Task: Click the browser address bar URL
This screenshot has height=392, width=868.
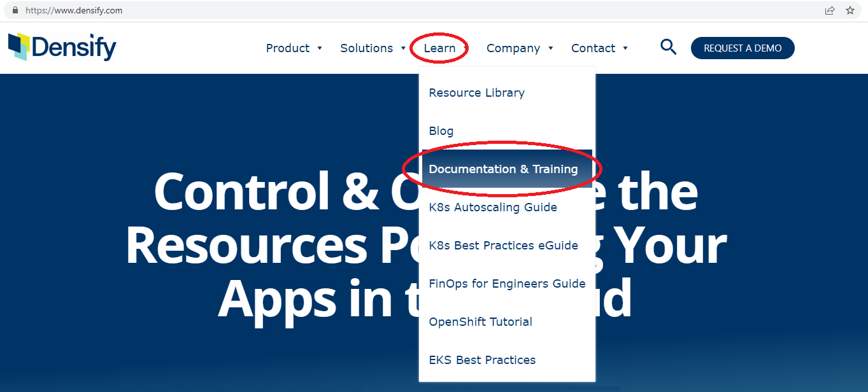Action: (x=74, y=10)
